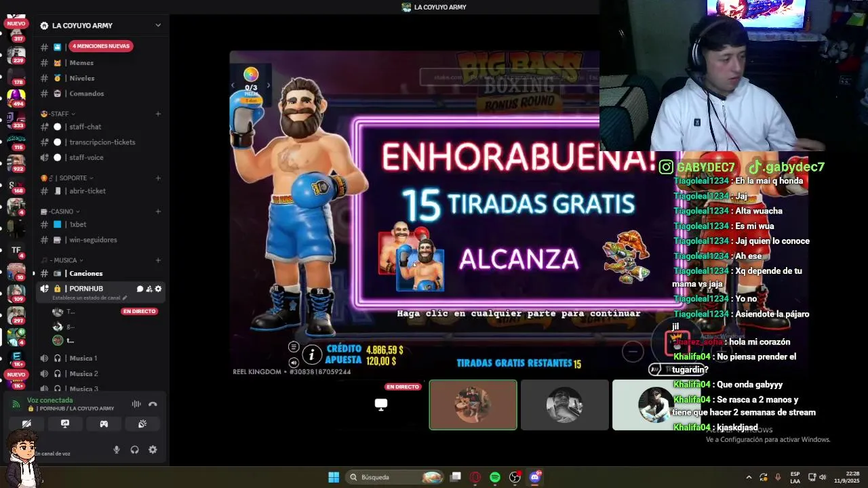Disconnect from voice with hang-up icon
This screenshot has height=488, width=868.
coord(153,404)
